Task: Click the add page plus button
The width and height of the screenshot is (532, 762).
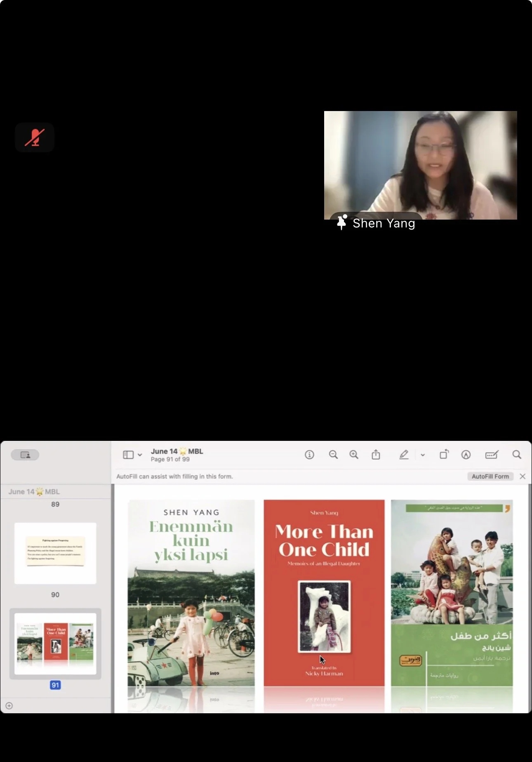Action: pos(9,705)
